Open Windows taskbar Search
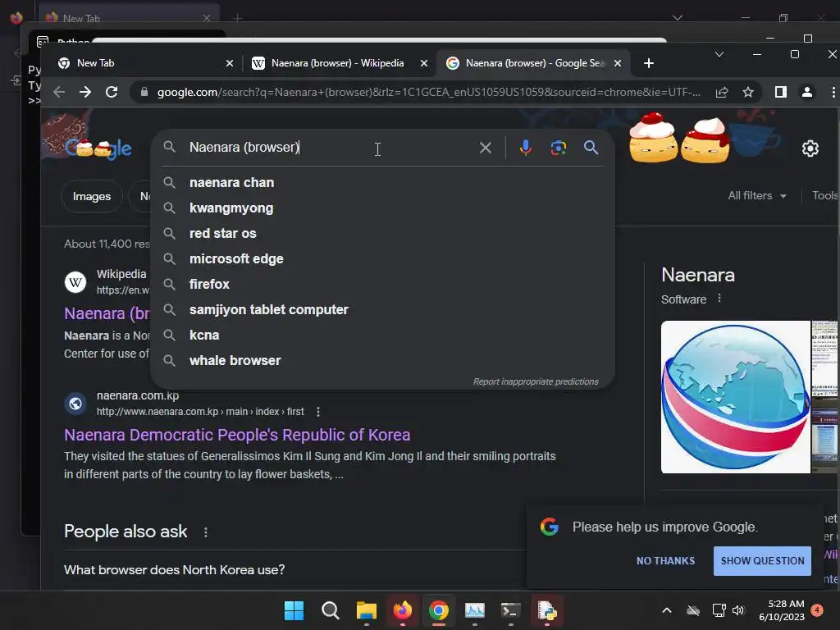840x630 pixels. (330, 610)
